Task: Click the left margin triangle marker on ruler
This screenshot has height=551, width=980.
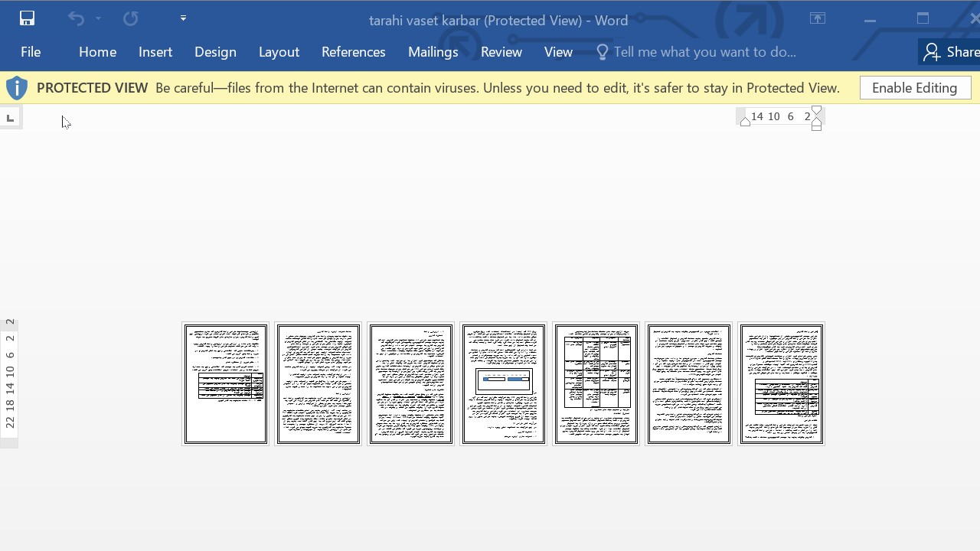Action: 745,122
